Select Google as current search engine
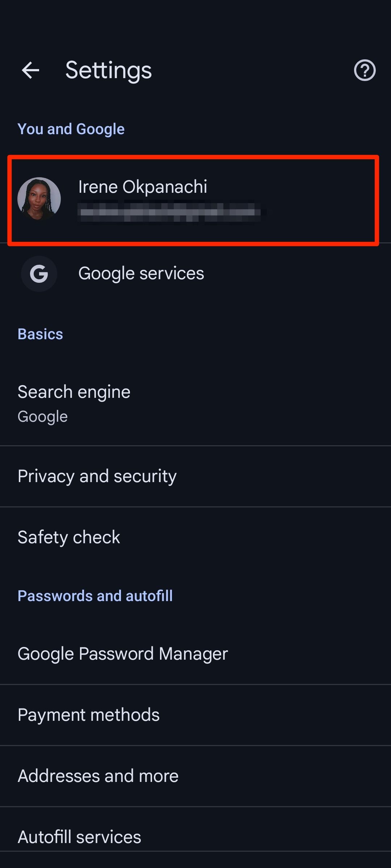This screenshot has height=868, width=391. pyautogui.click(x=42, y=416)
